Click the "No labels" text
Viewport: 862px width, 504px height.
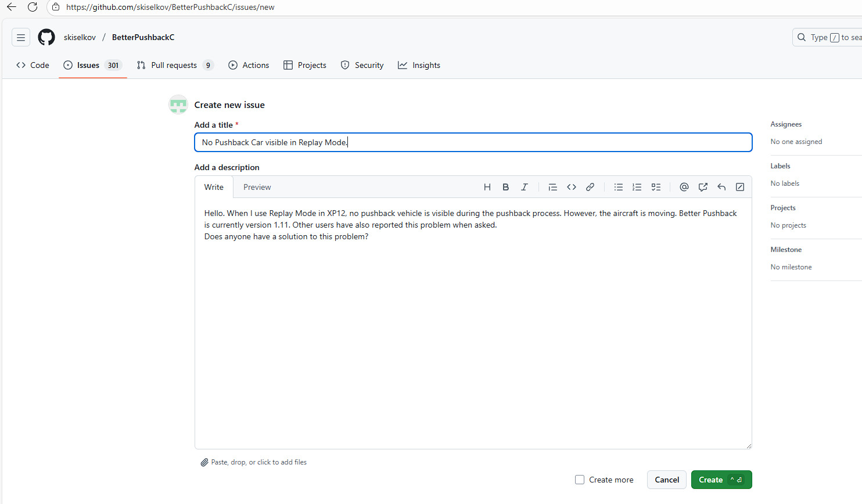point(785,183)
